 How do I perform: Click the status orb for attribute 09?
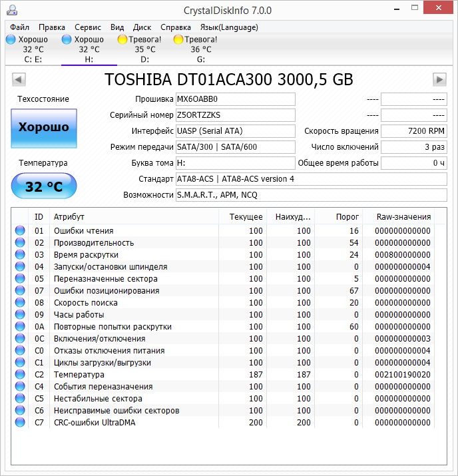[x=20, y=314]
